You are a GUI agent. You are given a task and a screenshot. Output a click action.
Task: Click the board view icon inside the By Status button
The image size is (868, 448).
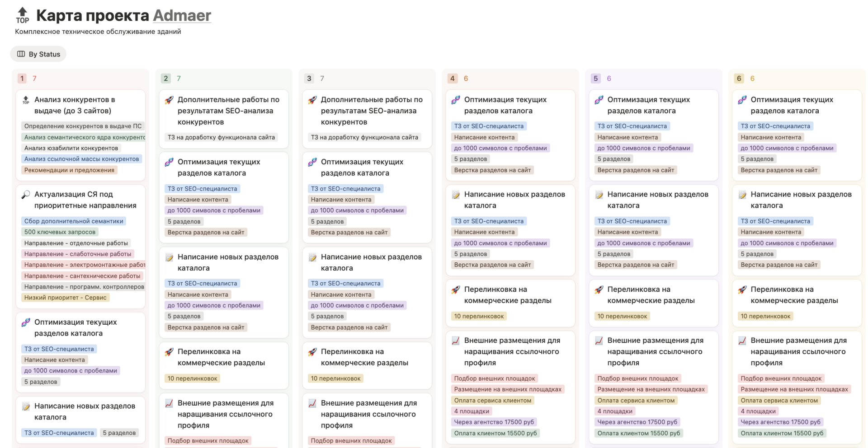(x=21, y=54)
